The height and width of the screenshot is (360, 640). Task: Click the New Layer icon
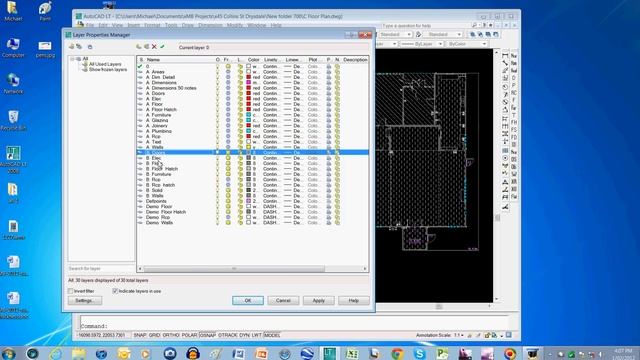click(x=139, y=47)
